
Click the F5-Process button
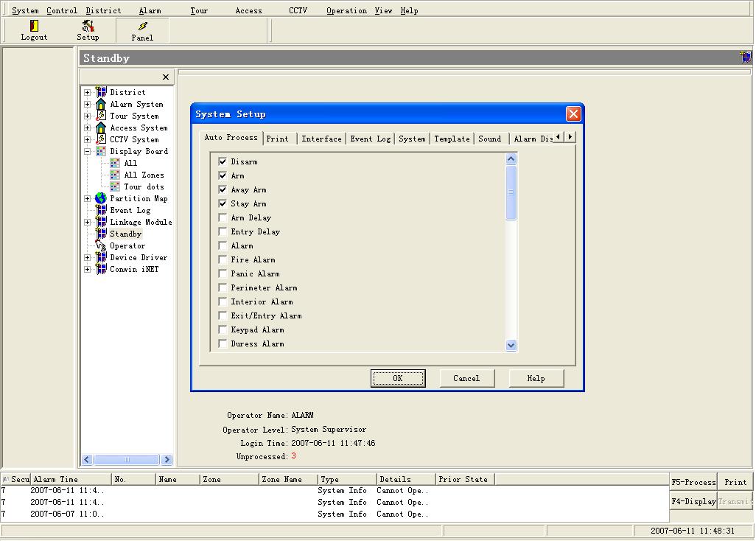click(693, 482)
